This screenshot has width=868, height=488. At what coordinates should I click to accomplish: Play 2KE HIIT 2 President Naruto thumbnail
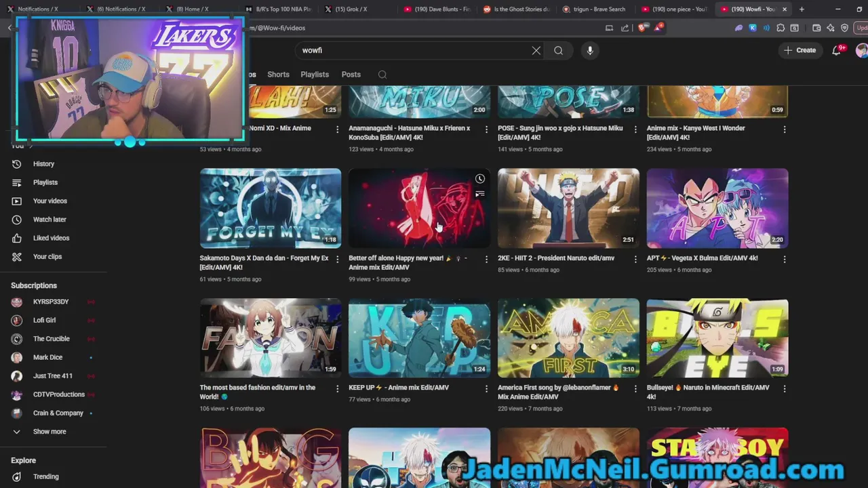tap(568, 208)
